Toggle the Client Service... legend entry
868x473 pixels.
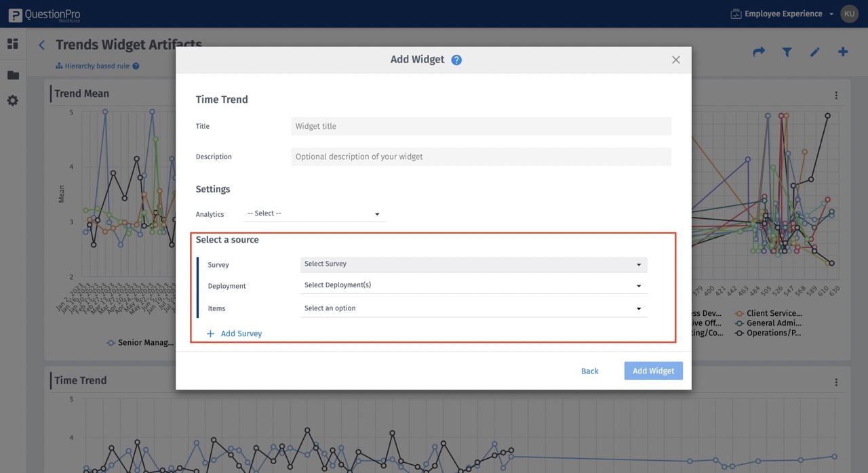768,313
